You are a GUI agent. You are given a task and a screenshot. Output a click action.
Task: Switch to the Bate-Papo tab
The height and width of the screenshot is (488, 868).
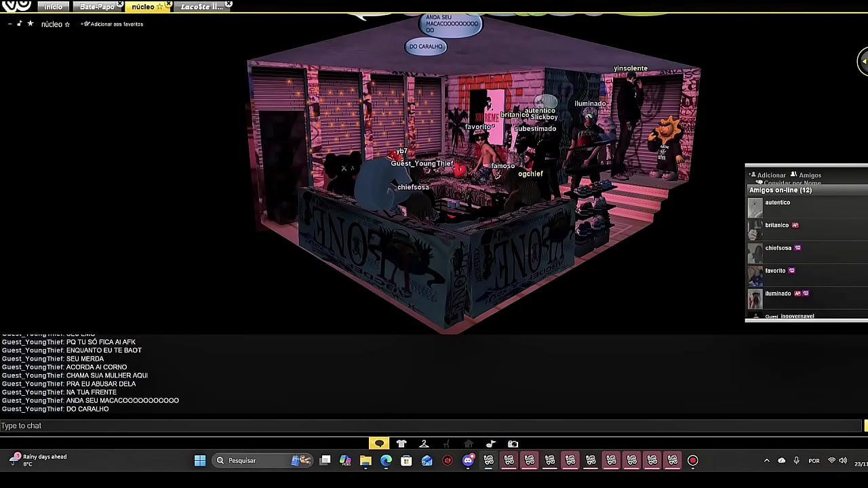tap(97, 7)
